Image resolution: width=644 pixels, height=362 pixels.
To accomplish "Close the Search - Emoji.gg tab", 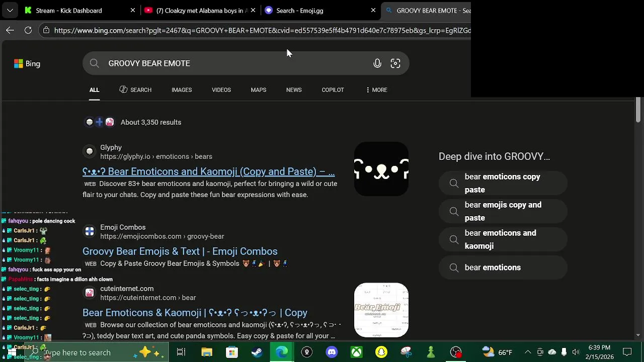I will tap(373, 10).
